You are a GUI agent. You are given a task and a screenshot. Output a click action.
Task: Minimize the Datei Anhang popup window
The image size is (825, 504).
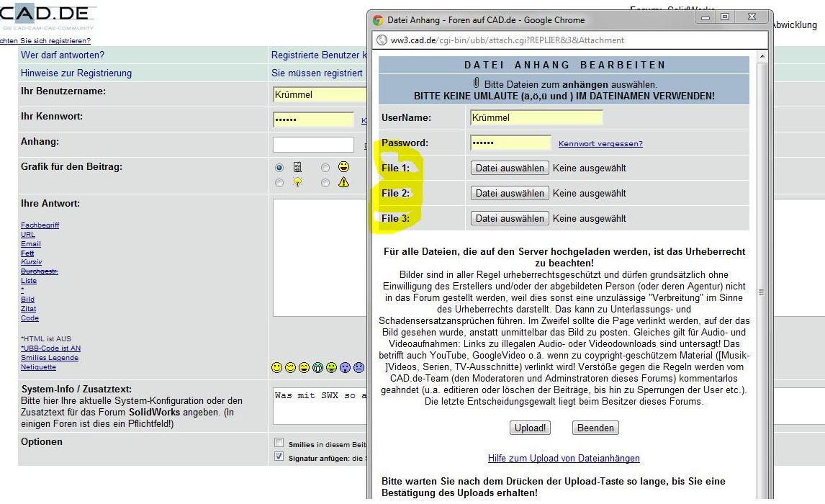[x=705, y=17]
